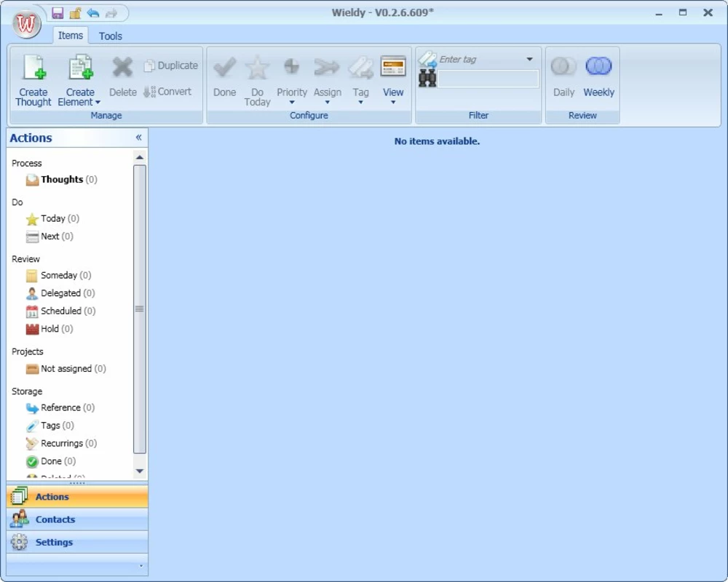Click the Create Element icon
This screenshot has width=728, height=582.
80,68
